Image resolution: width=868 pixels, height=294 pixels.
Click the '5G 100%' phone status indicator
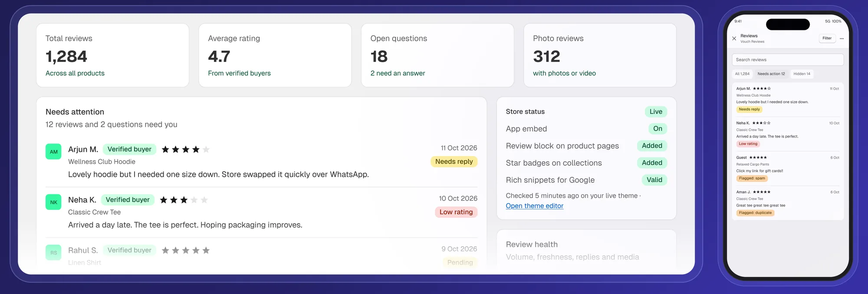point(833,21)
